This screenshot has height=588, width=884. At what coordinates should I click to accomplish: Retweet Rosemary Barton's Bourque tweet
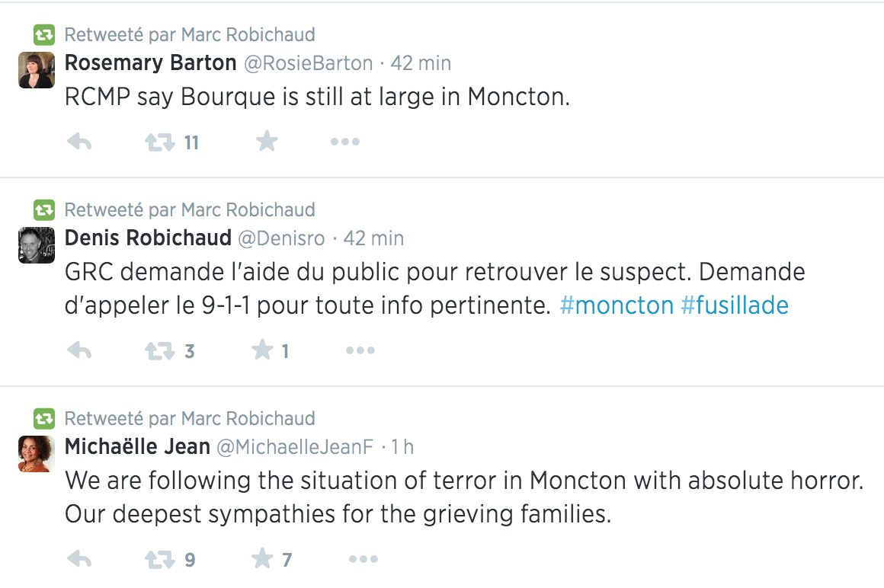tap(159, 142)
